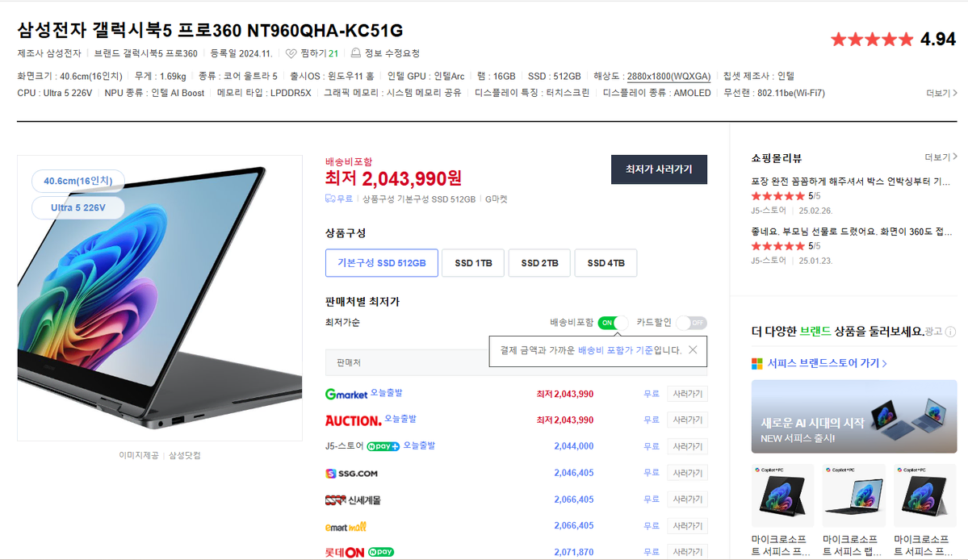Click the emart mall seller logo
Screen dimensions: 968x560
(346, 527)
